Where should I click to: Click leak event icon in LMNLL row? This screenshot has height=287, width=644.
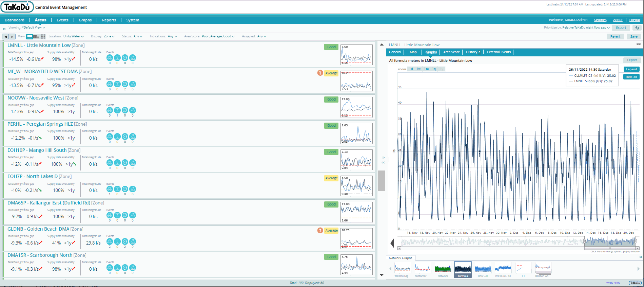(x=110, y=58)
